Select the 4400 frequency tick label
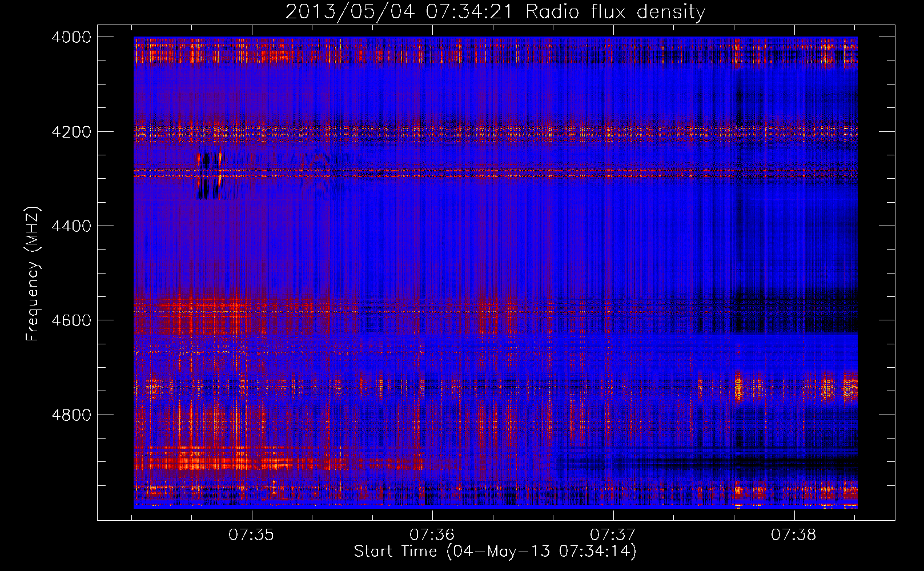 click(71, 226)
